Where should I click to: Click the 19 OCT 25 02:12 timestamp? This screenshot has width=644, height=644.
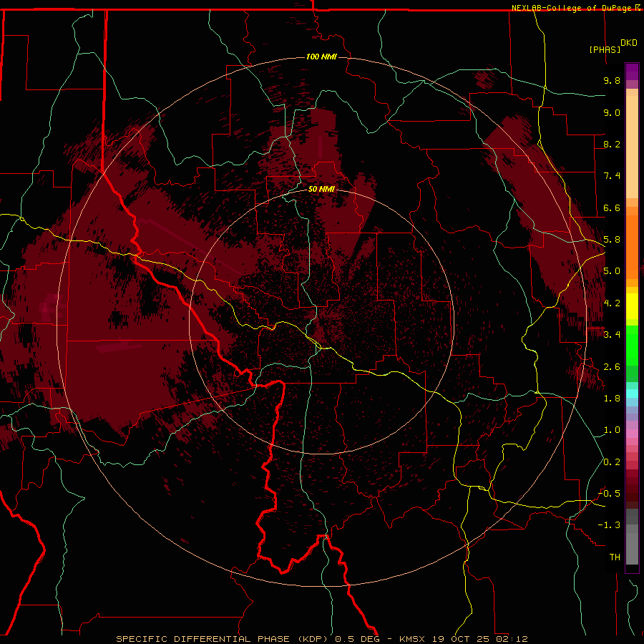[x=479, y=639]
